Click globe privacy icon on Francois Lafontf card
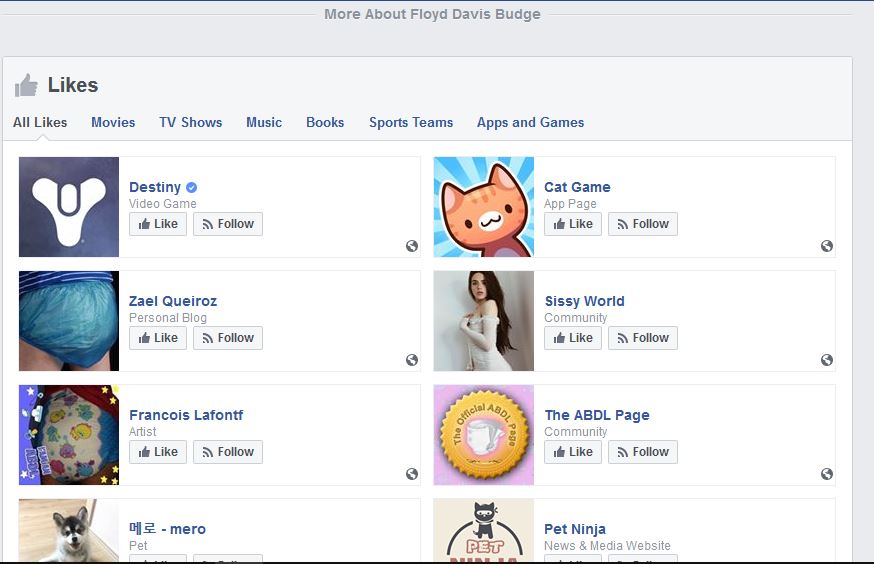 (412, 474)
